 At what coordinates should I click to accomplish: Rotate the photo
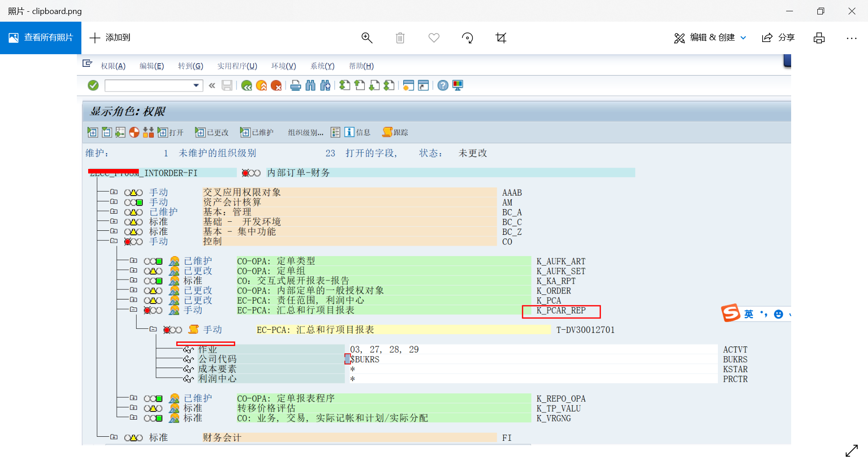pos(467,38)
